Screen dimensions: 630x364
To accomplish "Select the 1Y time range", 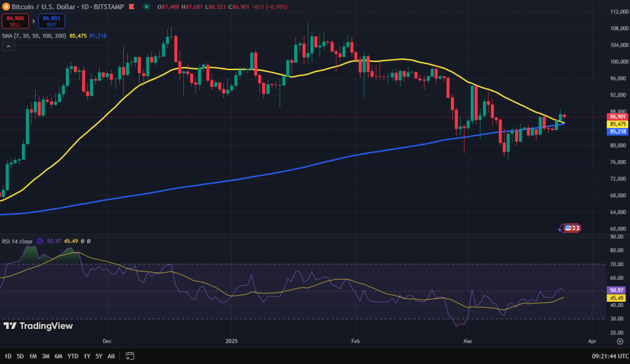I will tap(87, 356).
